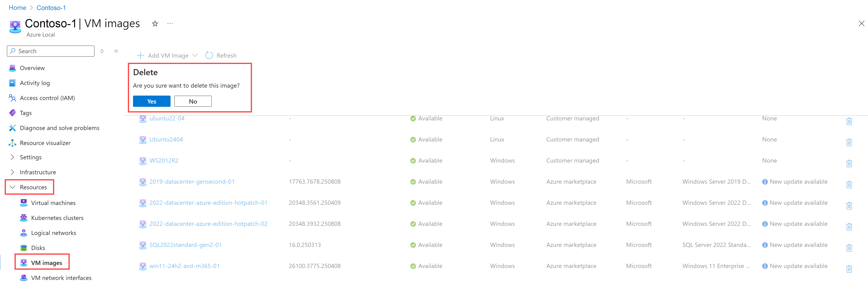Open SQL2022standard-gen2-01 image link
Image resolution: width=868 pixels, height=283 pixels.
(x=185, y=245)
